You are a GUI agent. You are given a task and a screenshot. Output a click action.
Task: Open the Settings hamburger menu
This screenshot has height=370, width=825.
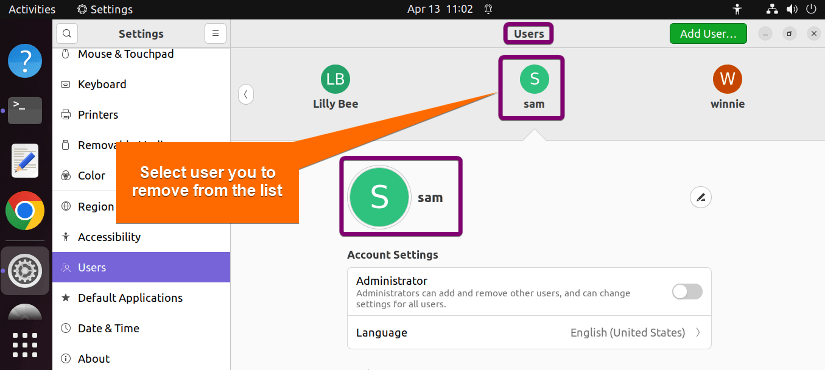click(215, 34)
